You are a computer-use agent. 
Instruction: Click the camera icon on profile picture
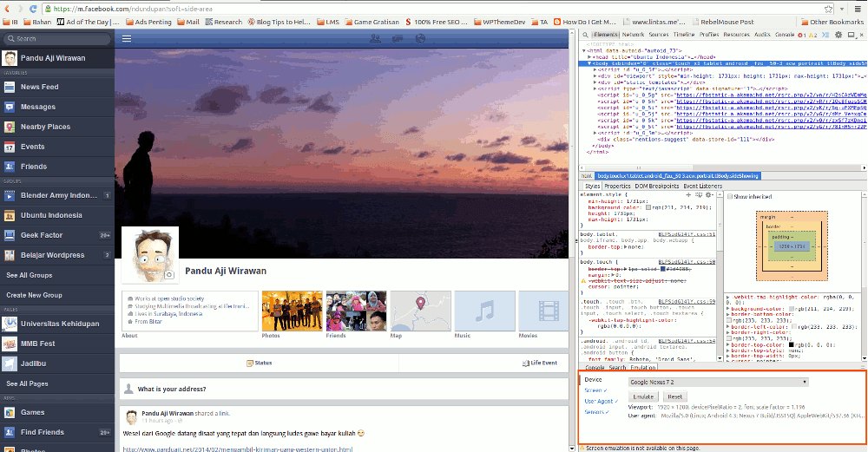[x=169, y=274]
